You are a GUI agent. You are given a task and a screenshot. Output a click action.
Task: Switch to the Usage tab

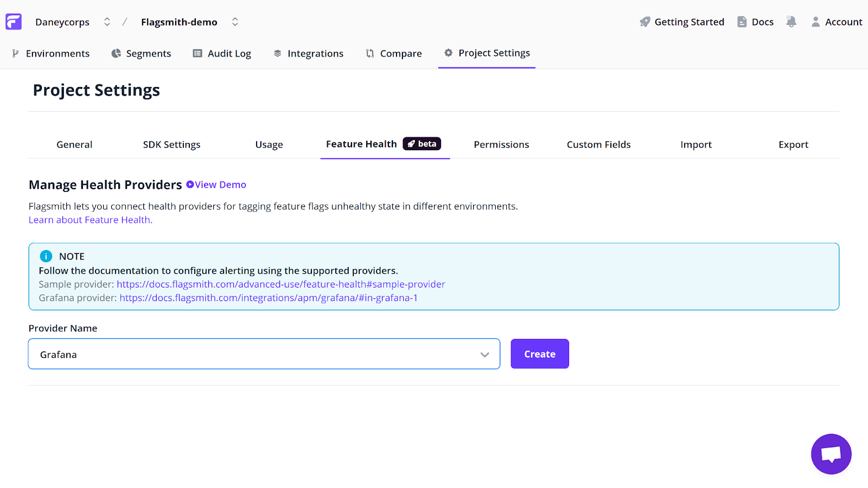(269, 145)
